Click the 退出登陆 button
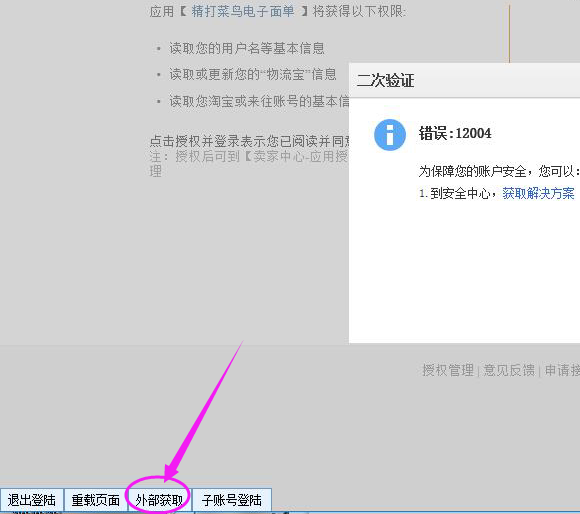Image resolution: width=580 pixels, height=514 pixels. [32, 500]
